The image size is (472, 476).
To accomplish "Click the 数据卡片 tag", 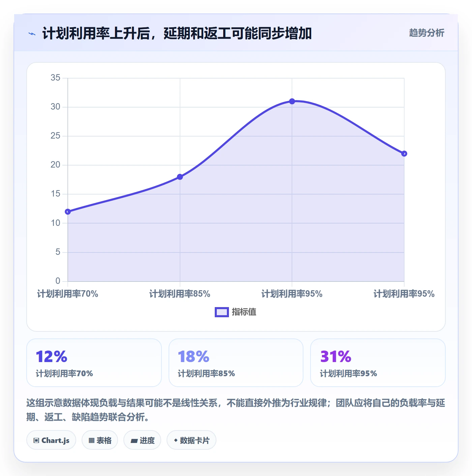I will click(191, 440).
